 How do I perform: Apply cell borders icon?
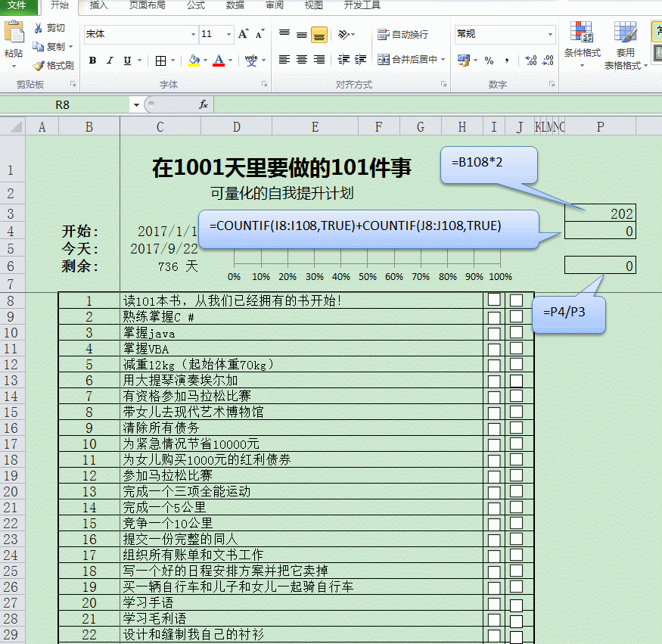[x=160, y=61]
